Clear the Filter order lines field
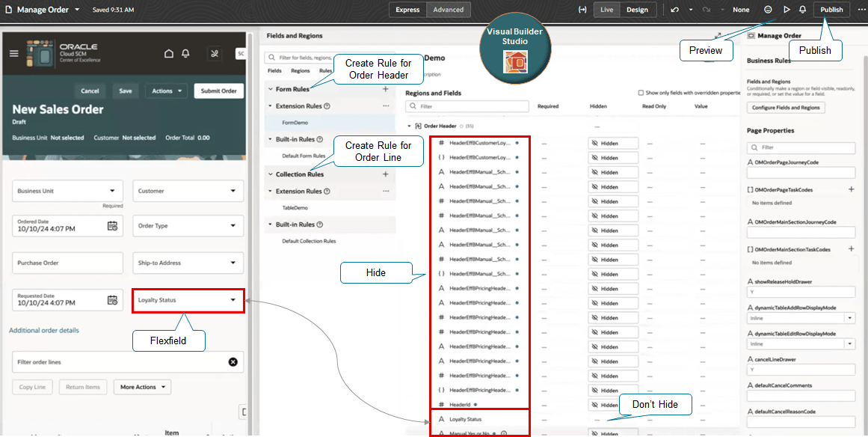The width and height of the screenshot is (868, 437). click(233, 361)
